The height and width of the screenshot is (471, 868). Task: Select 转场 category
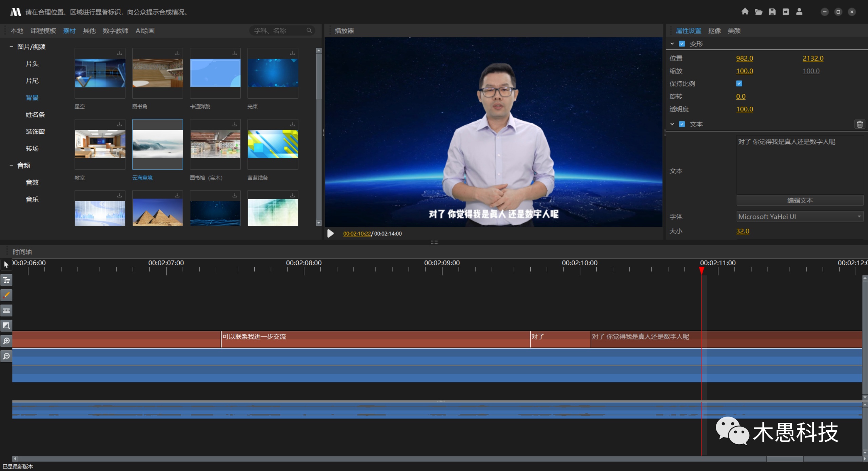click(x=32, y=148)
